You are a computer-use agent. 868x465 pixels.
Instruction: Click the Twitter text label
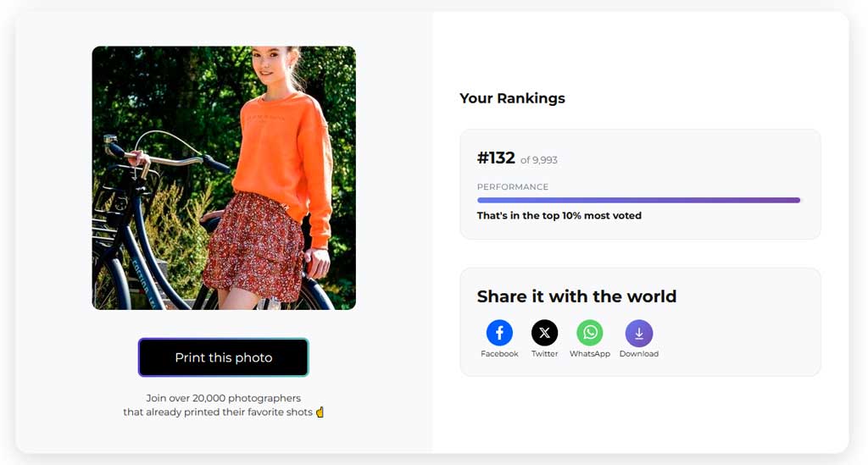(x=545, y=354)
